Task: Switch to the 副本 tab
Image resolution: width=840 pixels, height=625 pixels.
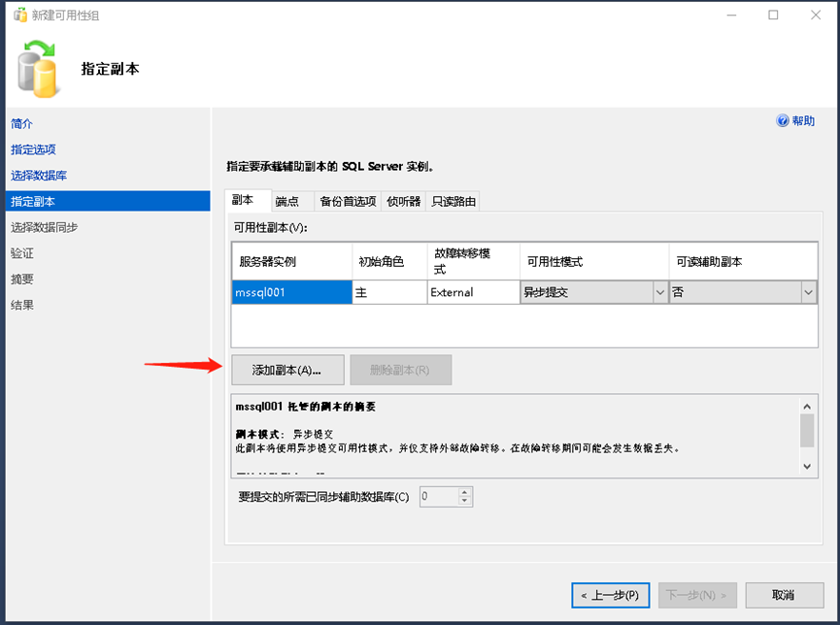Action: coord(248,200)
